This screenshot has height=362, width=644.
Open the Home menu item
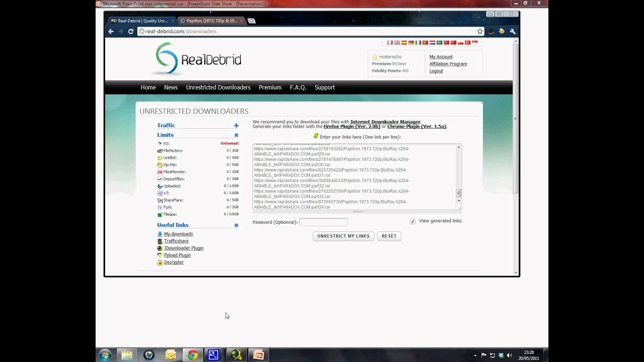pos(148,87)
